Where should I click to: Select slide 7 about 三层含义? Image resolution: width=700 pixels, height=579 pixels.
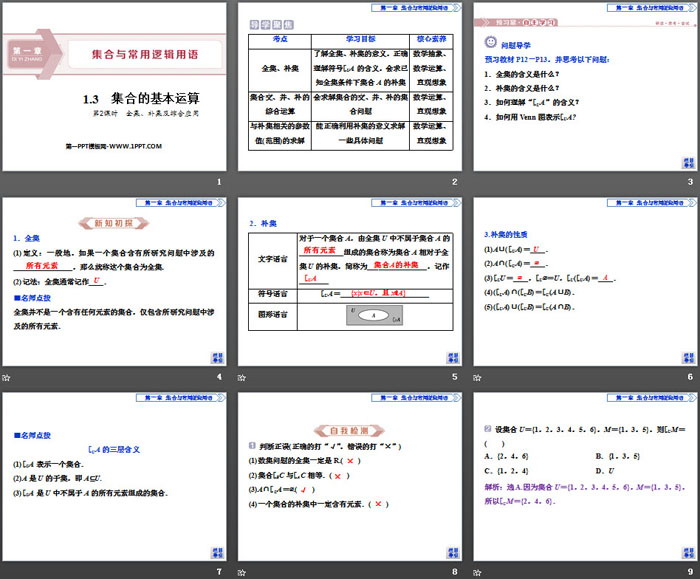click(115, 480)
